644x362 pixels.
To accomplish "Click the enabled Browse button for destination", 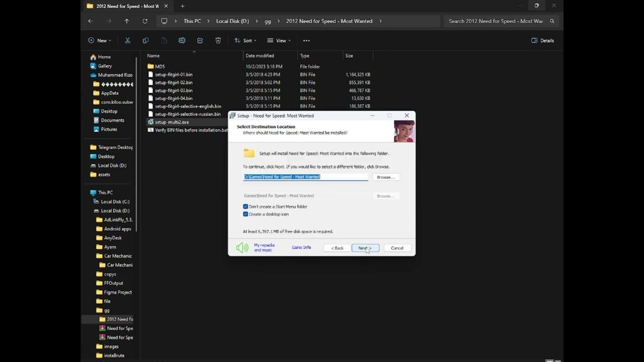I will (x=386, y=177).
